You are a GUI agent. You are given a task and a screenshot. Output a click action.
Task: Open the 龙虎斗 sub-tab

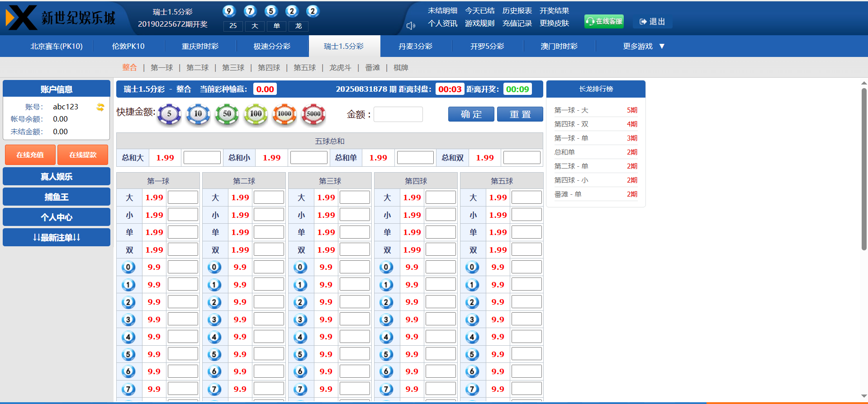[340, 68]
